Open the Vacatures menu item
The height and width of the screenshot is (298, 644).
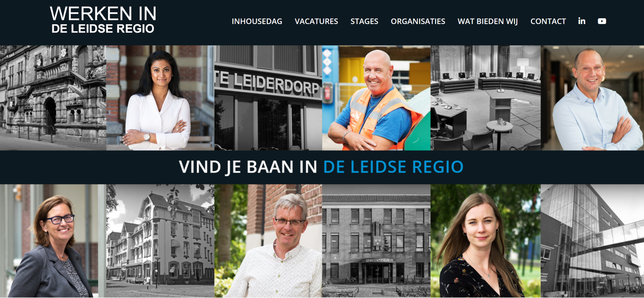[x=316, y=21]
